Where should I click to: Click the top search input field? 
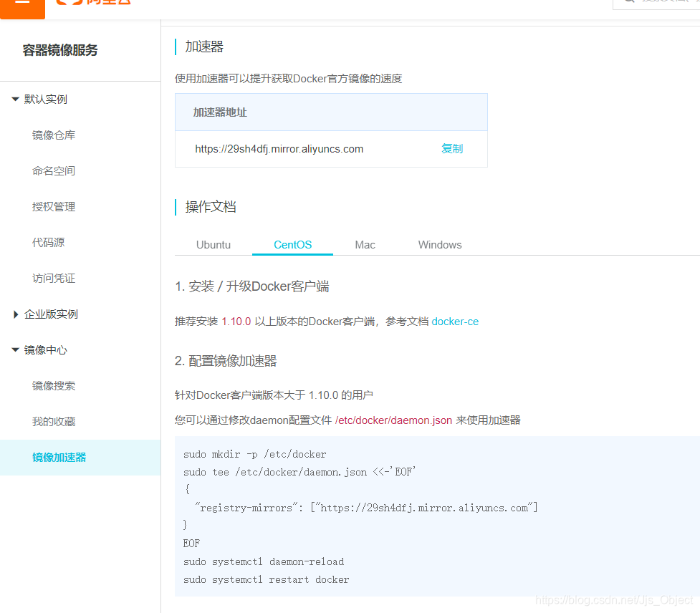coord(666,3)
